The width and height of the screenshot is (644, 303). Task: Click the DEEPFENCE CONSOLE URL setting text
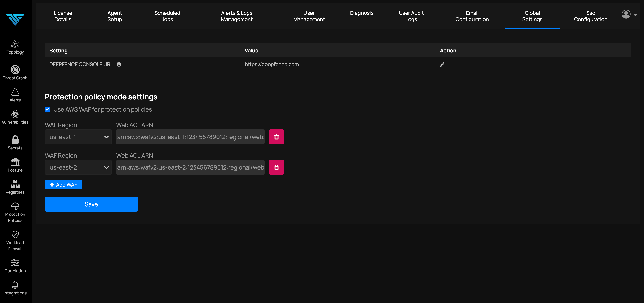tap(81, 64)
